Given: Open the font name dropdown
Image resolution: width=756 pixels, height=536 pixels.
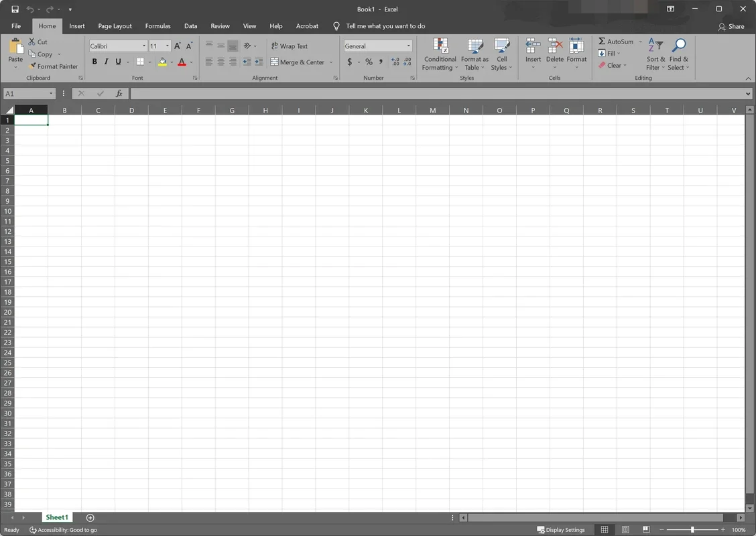Looking at the screenshot, I should click(143, 46).
